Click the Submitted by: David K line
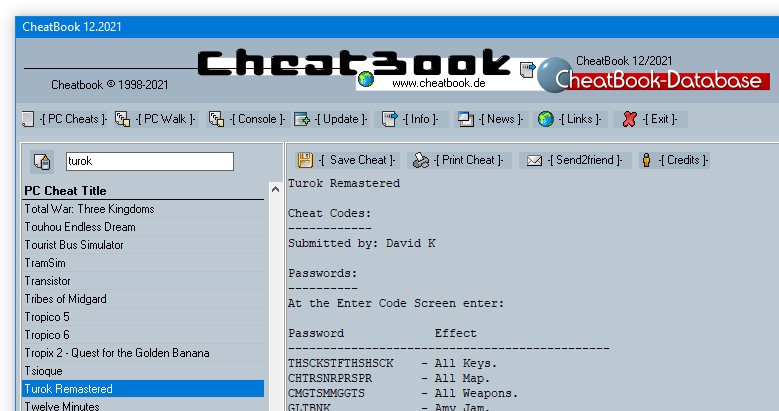 (362, 243)
